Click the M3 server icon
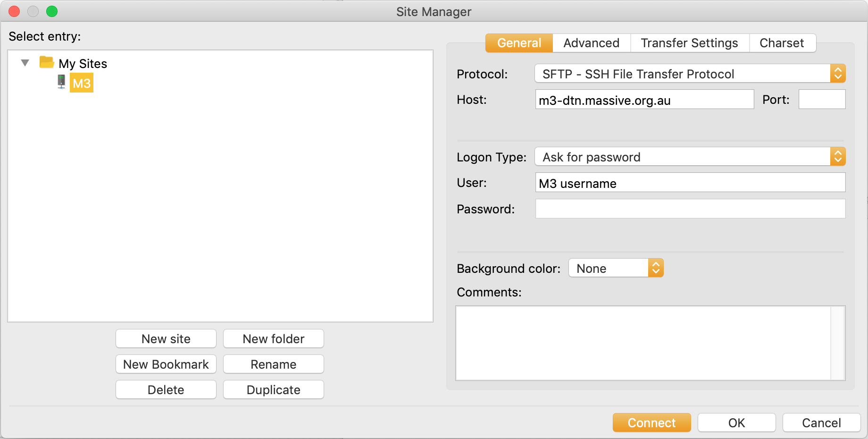The image size is (868, 439). [61, 82]
